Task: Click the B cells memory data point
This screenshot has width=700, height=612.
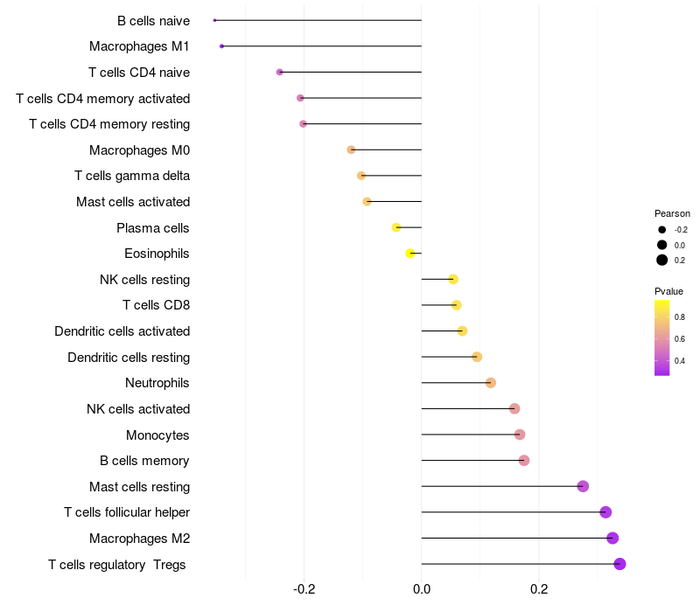Action: tap(524, 461)
